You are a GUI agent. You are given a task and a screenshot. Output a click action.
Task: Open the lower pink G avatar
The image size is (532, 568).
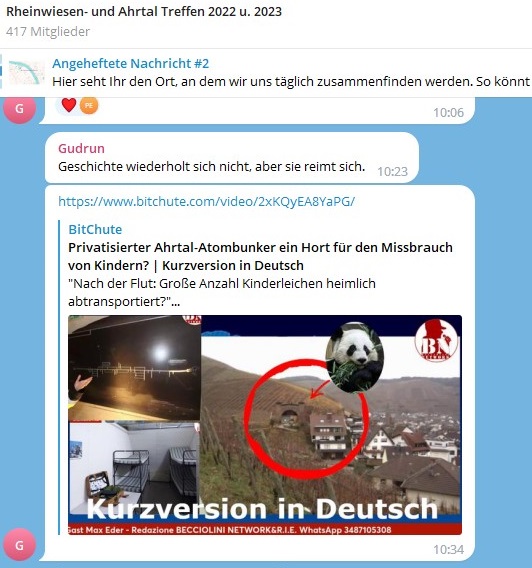(x=20, y=545)
